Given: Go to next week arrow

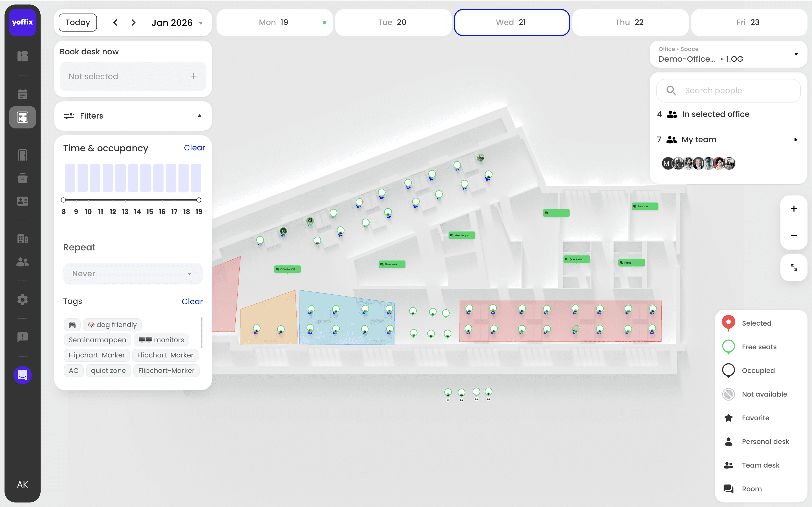Looking at the screenshot, I should [133, 23].
